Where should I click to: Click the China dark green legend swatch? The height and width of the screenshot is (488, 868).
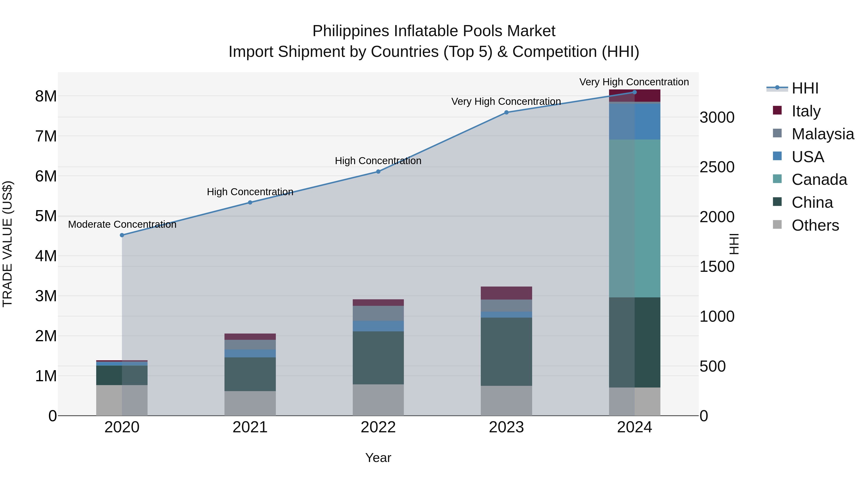point(777,202)
